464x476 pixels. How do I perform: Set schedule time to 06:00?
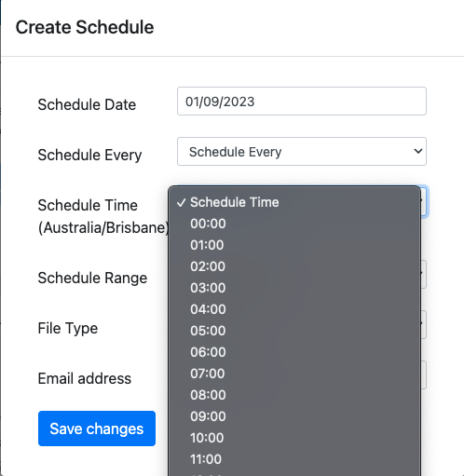pyautogui.click(x=294, y=352)
